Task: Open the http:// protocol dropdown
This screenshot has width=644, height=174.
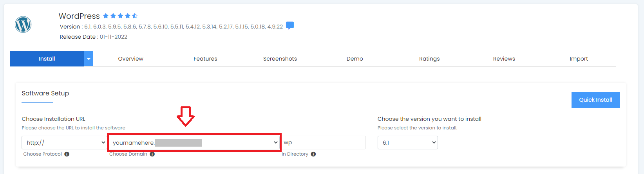Action: [65, 143]
